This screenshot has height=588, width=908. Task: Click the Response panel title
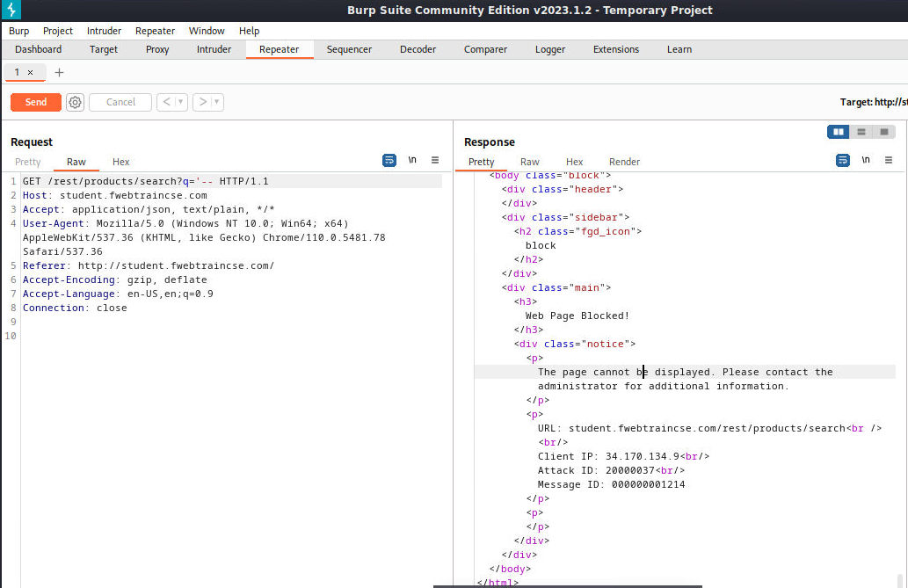point(490,142)
